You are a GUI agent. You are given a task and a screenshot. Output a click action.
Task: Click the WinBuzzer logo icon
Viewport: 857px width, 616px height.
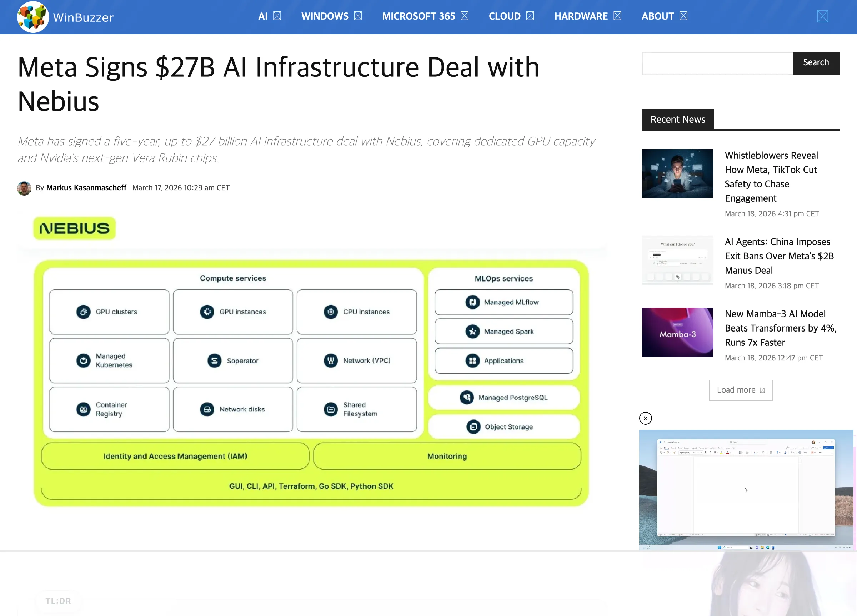tap(32, 17)
